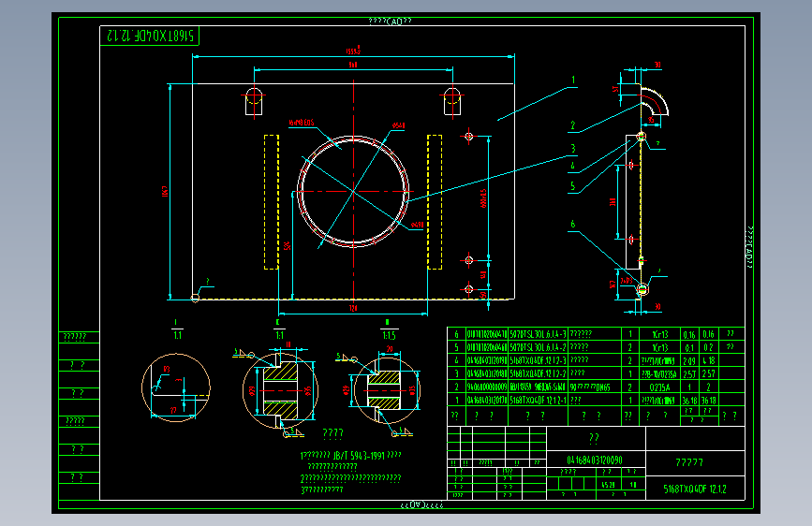The image size is (812, 526).
Task: Click part code 5168TXQ4DF.12.1.2-3 in parts list
Action: point(539,359)
